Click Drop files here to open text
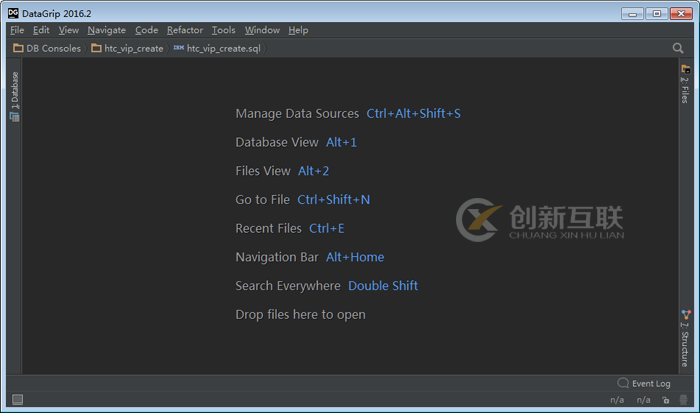 pyautogui.click(x=300, y=314)
